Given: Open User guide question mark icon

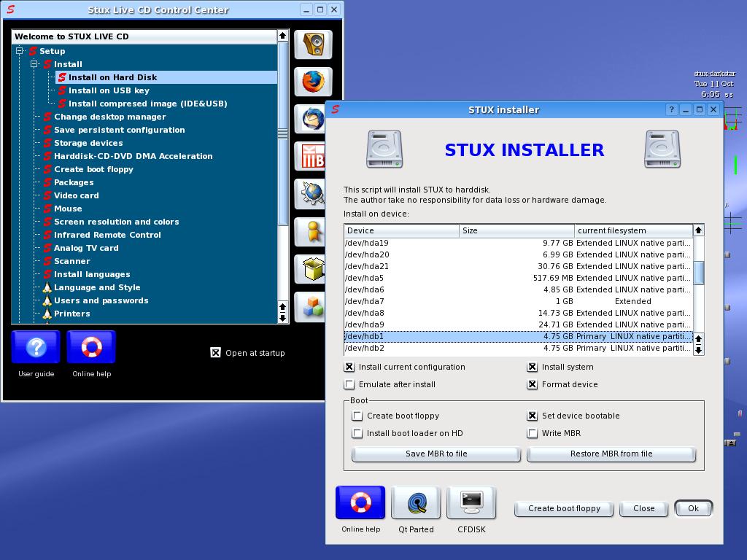Looking at the screenshot, I should click(x=36, y=346).
